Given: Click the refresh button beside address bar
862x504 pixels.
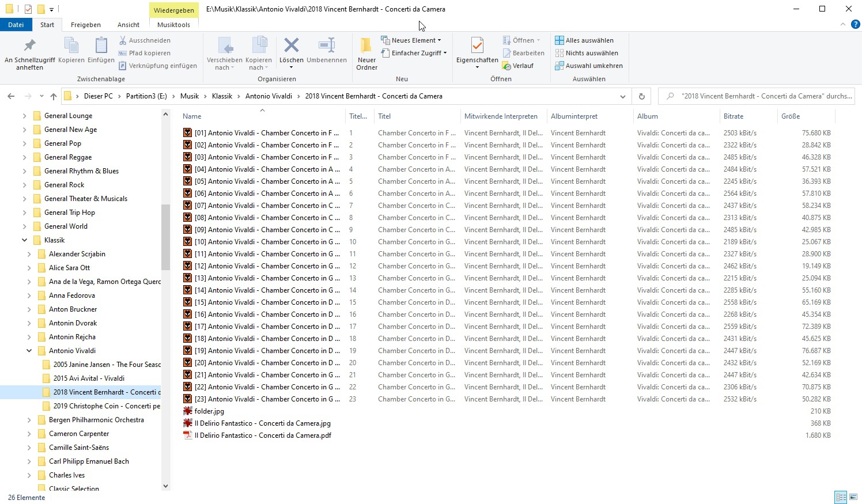Looking at the screenshot, I should [x=641, y=96].
